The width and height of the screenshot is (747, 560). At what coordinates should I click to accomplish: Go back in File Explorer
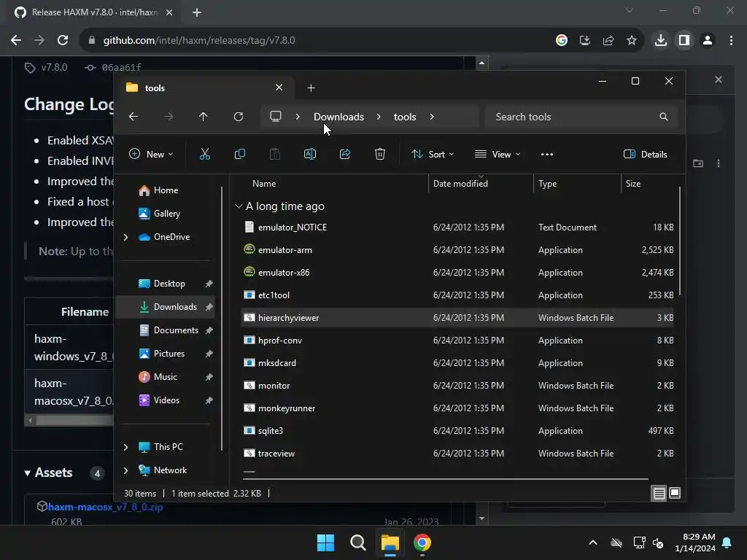tap(133, 117)
